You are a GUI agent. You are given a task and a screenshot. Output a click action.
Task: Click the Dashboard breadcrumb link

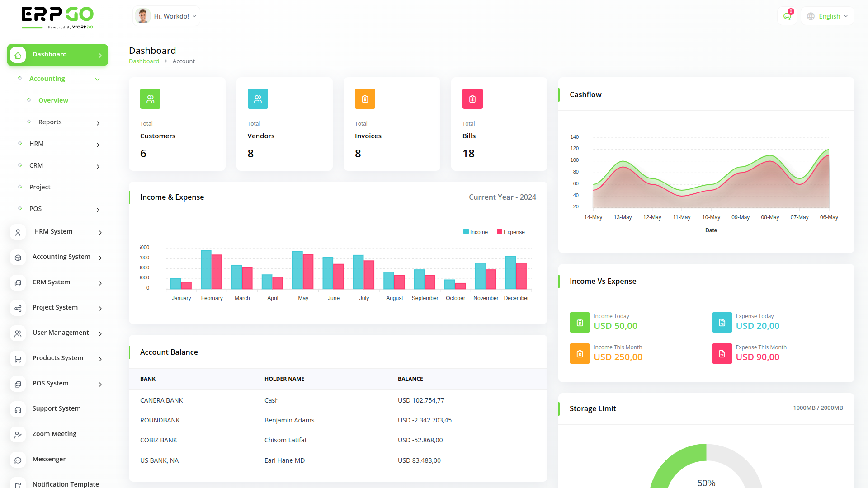pyautogui.click(x=144, y=61)
